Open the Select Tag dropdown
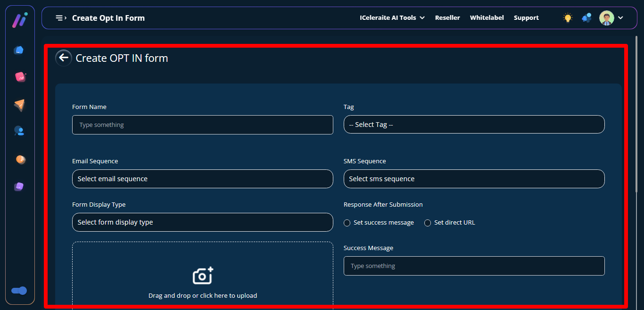 pos(474,125)
